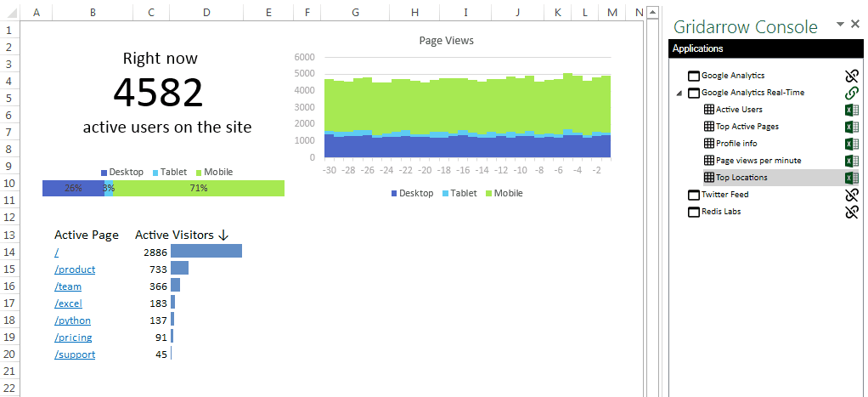Click the window icon of Google Analytics Real-Time
Image resolution: width=868 pixels, height=397 pixels.
tap(694, 93)
